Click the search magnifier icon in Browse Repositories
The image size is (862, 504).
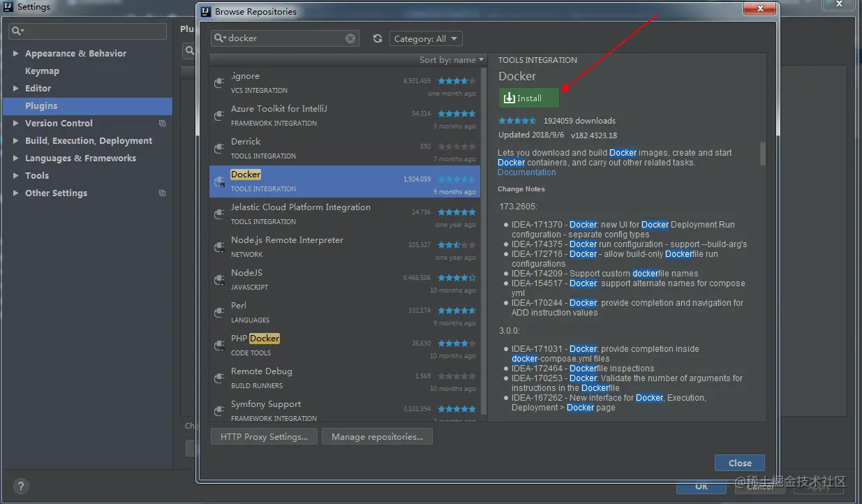point(221,38)
